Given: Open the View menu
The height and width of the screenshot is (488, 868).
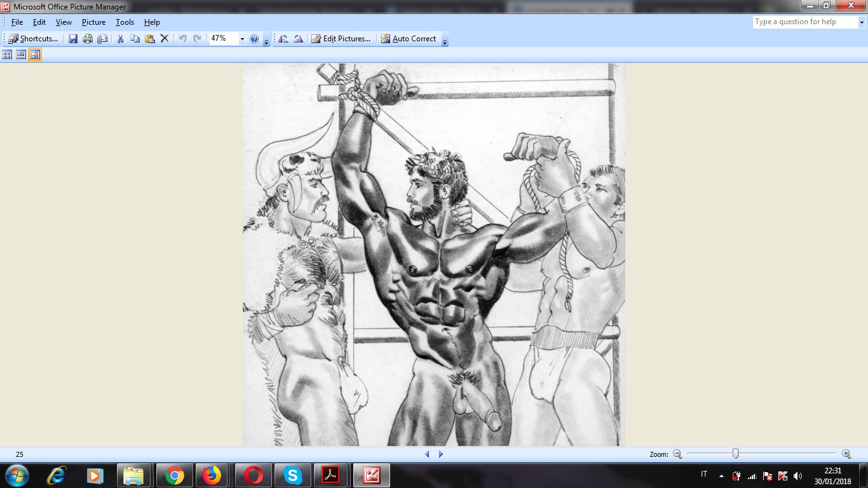Looking at the screenshot, I should point(64,22).
